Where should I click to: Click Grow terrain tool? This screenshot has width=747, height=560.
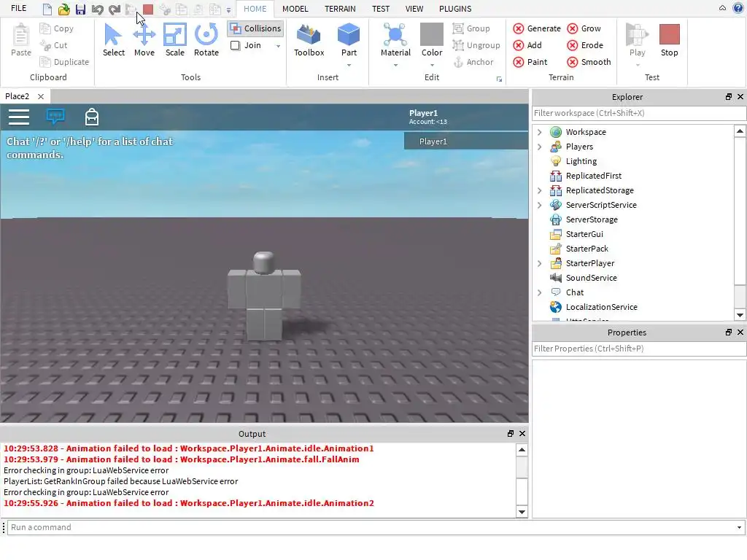[584, 28]
